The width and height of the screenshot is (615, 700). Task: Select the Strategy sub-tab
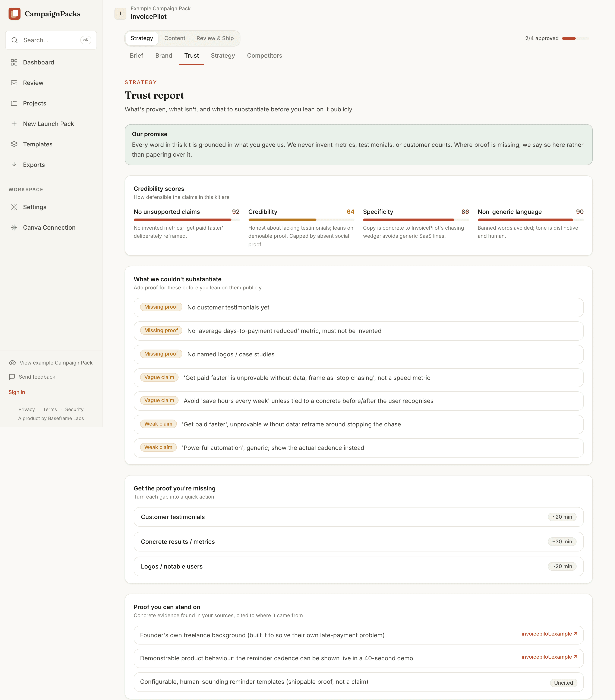point(223,55)
